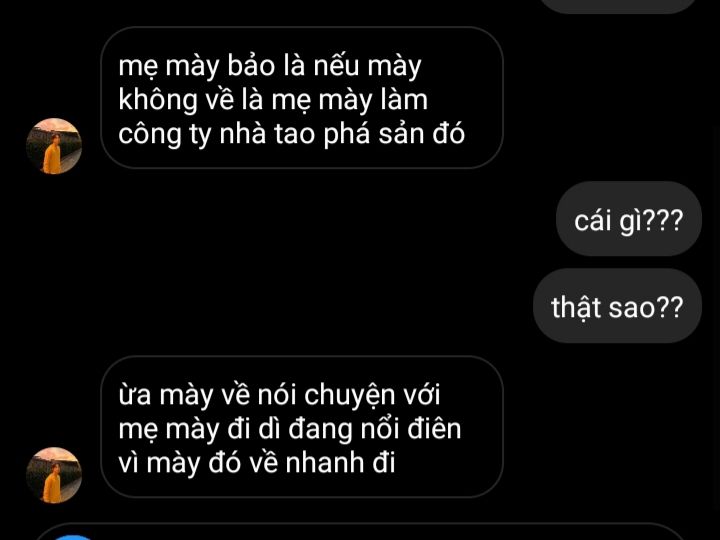
Task: Tap the blue camera icon in message bar
Action: point(73,537)
